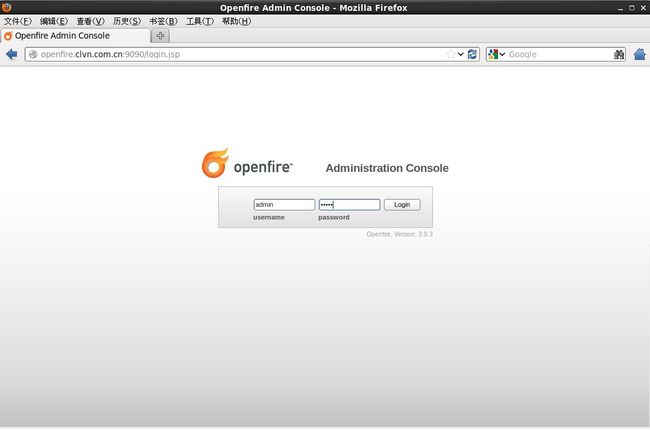Bookmark this page with star icon
Viewport: 650px width, 430px height.
(451, 54)
